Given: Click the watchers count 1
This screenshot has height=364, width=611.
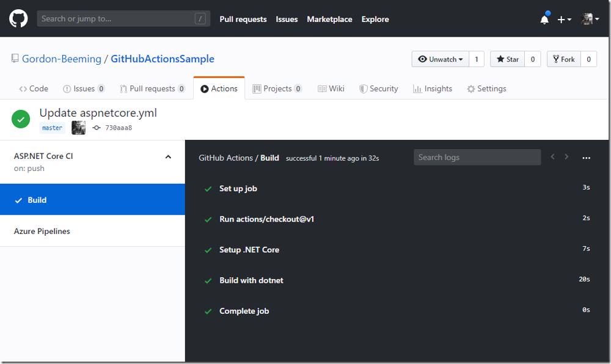Looking at the screenshot, I should pyautogui.click(x=477, y=59).
